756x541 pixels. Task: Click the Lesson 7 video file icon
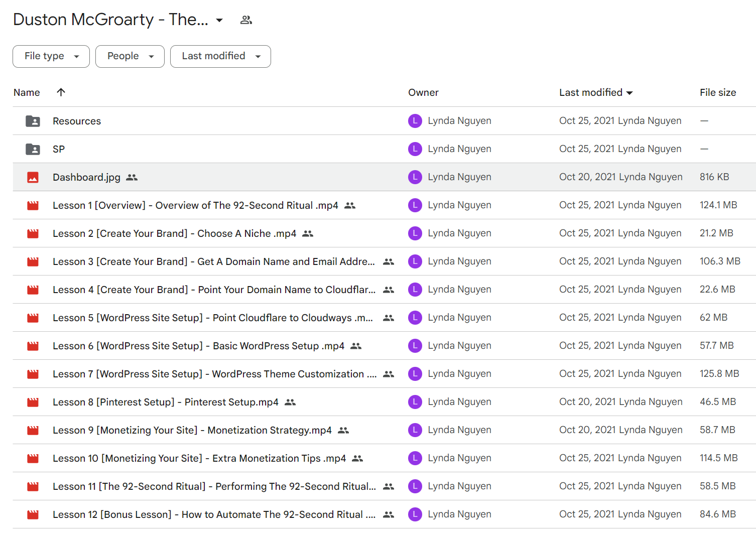pyautogui.click(x=33, y=374)
